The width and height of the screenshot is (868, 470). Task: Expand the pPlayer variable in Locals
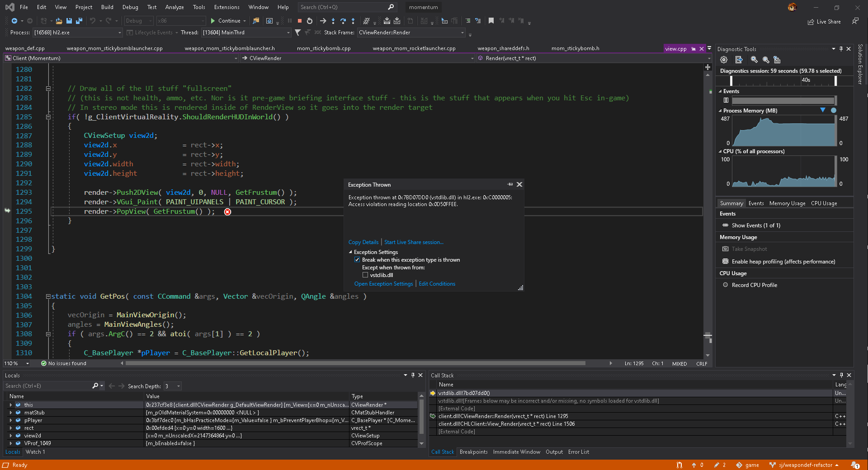pos(11,420)
